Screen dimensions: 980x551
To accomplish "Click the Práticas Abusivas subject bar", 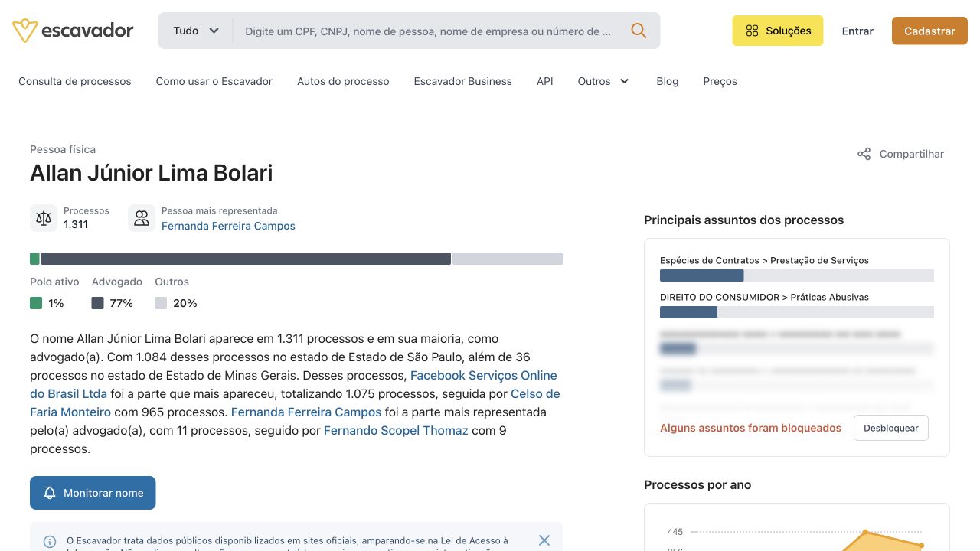I will 797,312.
